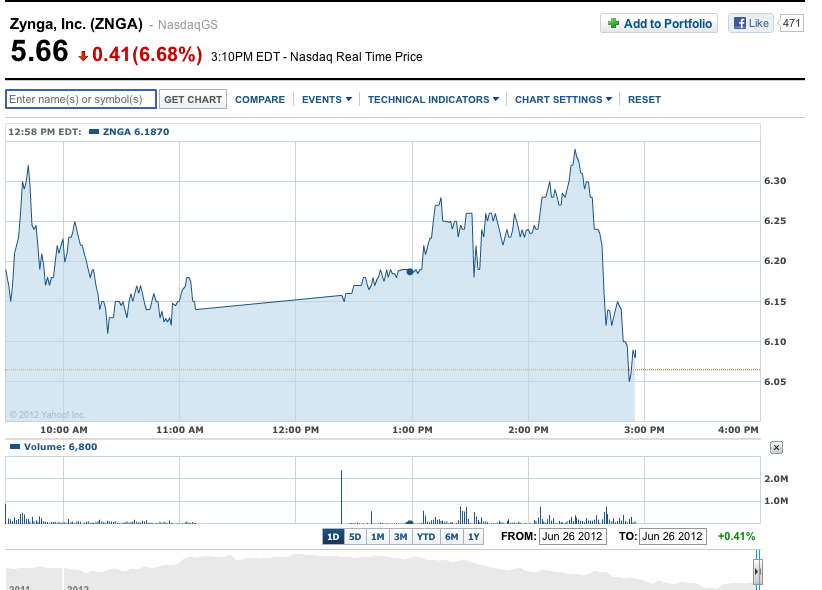Click the Facebook Like button
Viewport: 822px width, 590px height.
(x=750, y=23)
